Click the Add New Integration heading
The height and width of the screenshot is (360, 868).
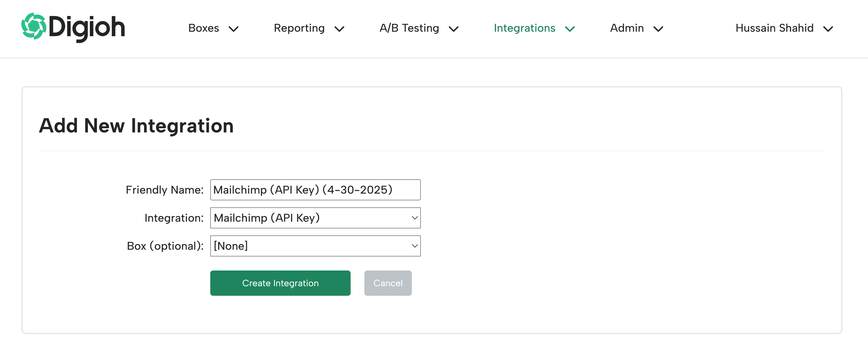point(136,126)
